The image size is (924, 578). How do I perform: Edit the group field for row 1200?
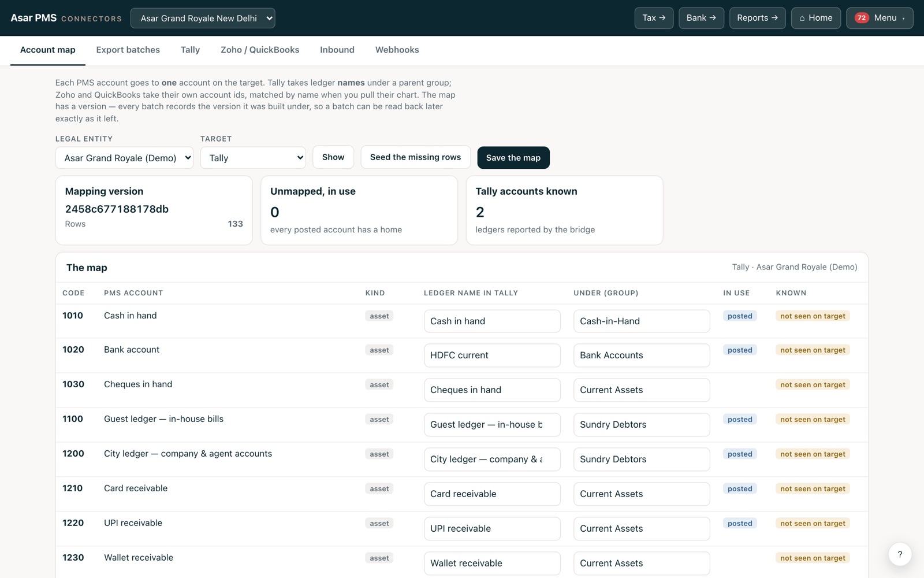point(642,460)
